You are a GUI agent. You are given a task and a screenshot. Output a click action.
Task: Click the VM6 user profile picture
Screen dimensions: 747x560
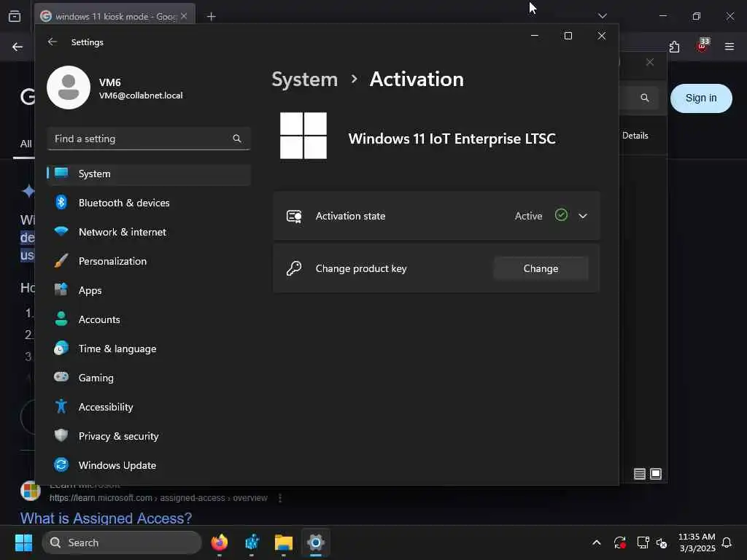click(69, 87)
